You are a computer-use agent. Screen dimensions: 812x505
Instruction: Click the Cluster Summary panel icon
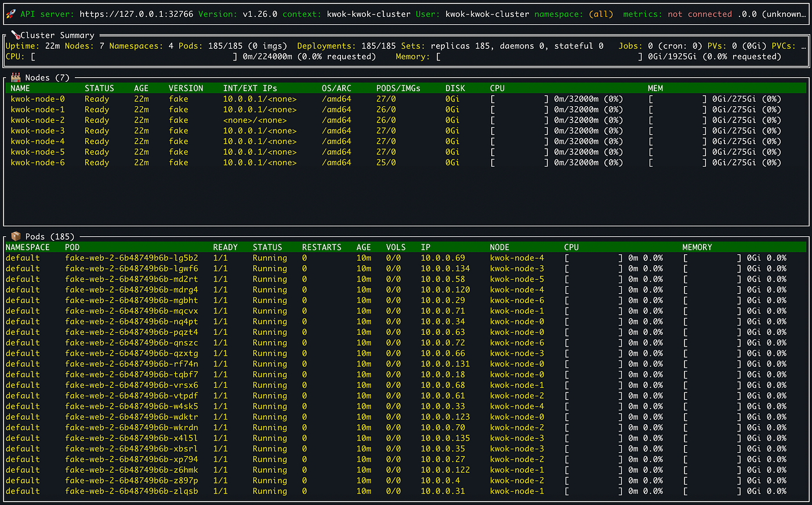tap(15, 35)
